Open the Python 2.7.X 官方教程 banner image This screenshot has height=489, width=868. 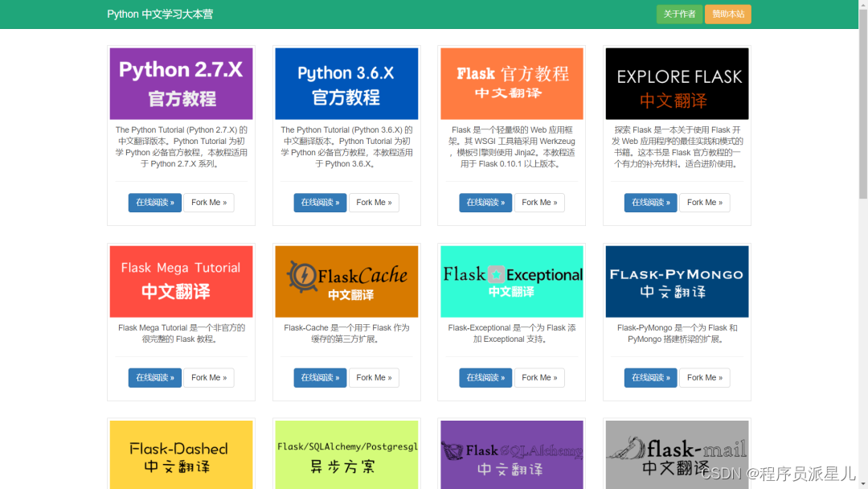point(181,84)
